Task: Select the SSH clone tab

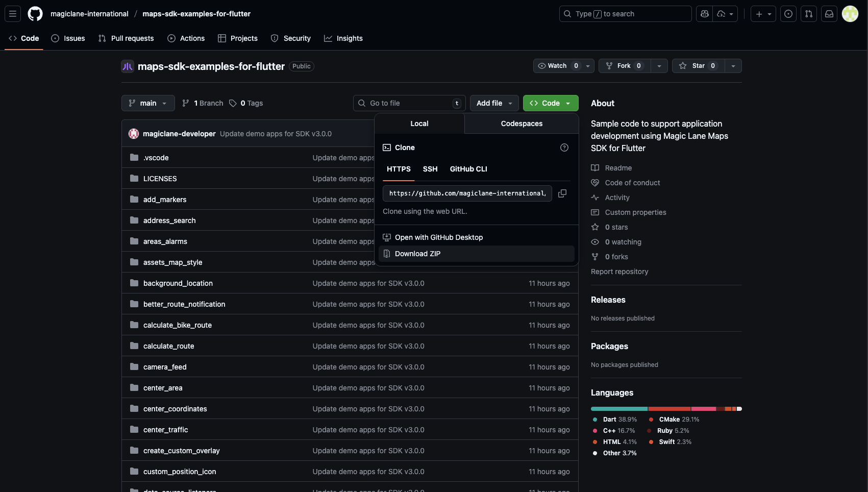Action: point(430,169)
